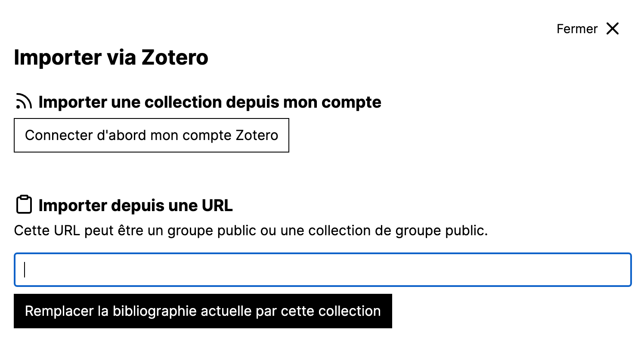
Task: Click the sentence about groupe public collections
Action: tap(251, 230)
